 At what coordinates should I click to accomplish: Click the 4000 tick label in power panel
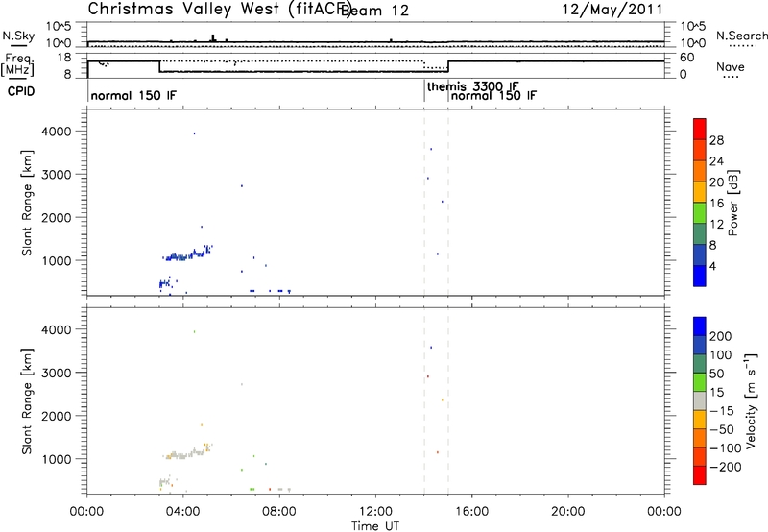pyautogui.click(x=57, y=132)
